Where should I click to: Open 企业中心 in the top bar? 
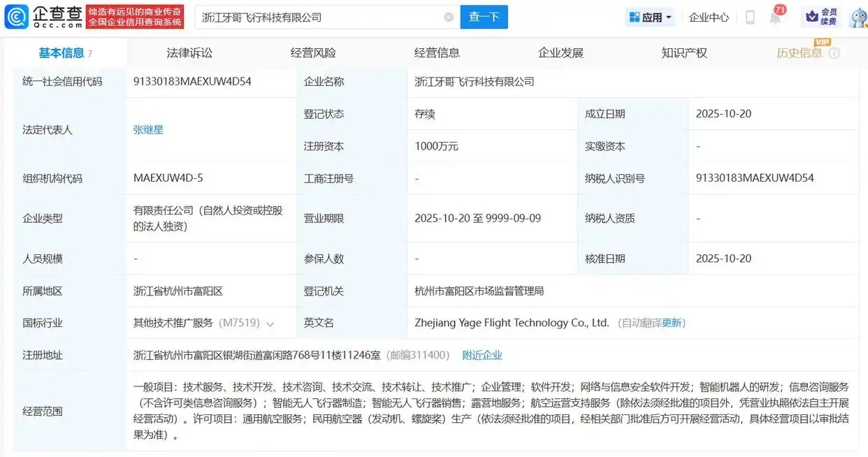click(x=709, y=17)
